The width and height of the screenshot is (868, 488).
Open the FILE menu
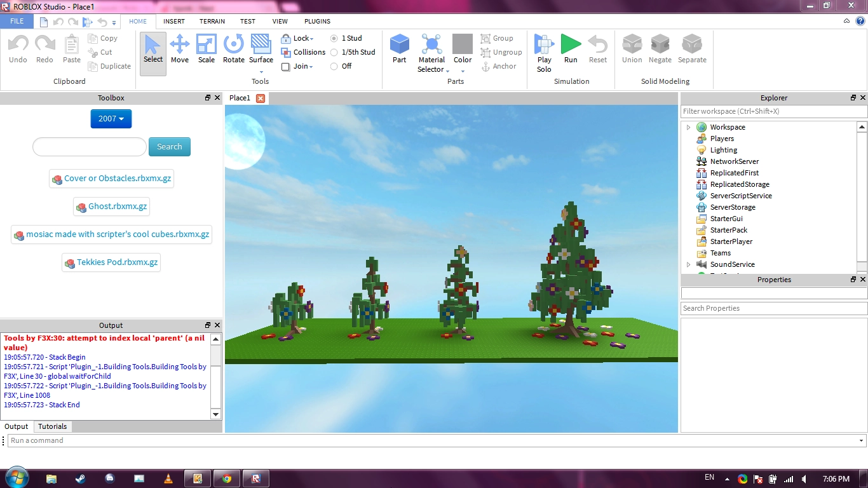click(17, 21)
